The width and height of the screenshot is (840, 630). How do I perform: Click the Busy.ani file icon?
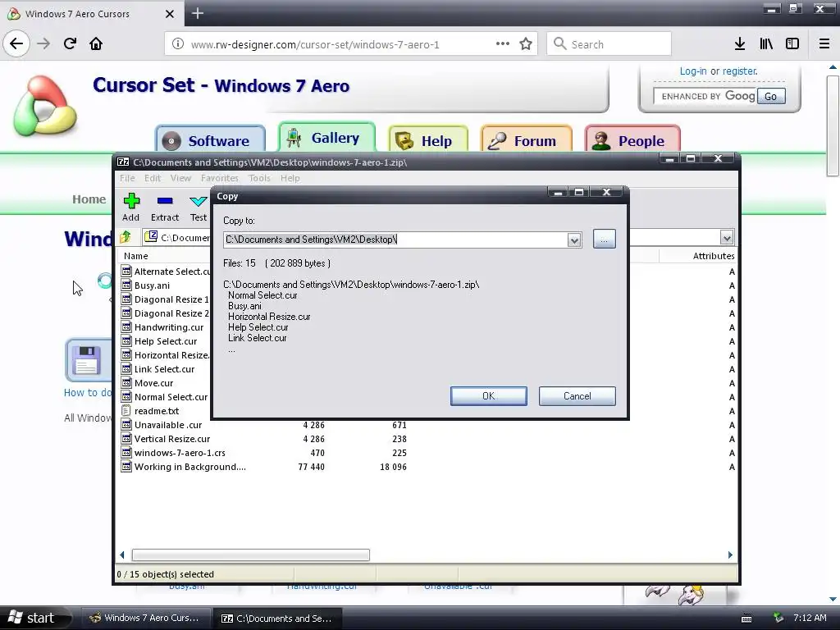pyautogui.click(x=126, y=285)
